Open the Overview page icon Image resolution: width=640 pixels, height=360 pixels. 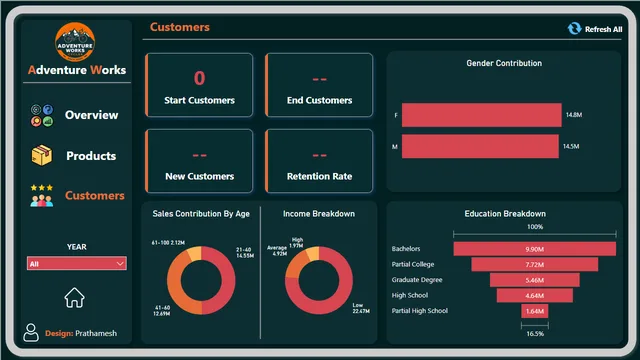point(42,116)
